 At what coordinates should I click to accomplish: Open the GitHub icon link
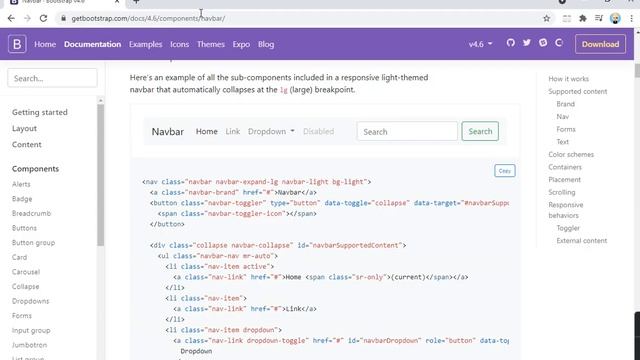(x=511, y=42)
